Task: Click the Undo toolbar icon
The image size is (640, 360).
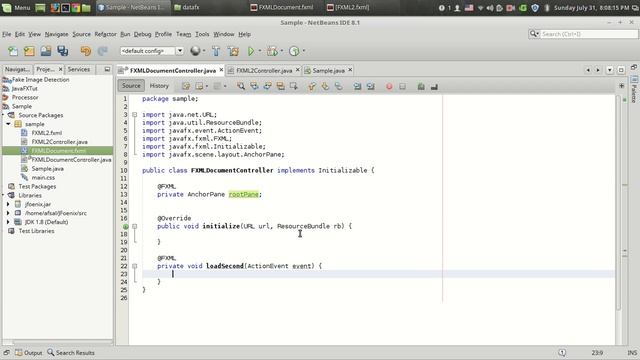Action: 86,51
